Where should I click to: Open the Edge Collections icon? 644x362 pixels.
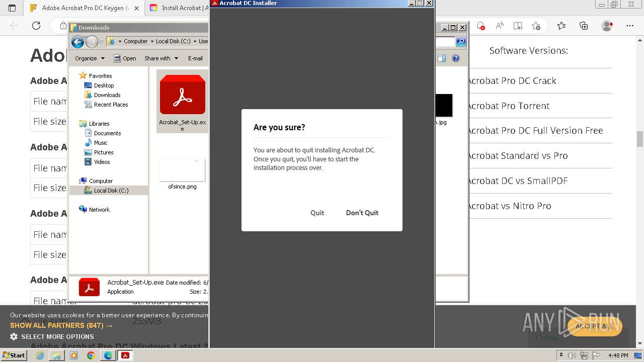[x=584, y=26]
